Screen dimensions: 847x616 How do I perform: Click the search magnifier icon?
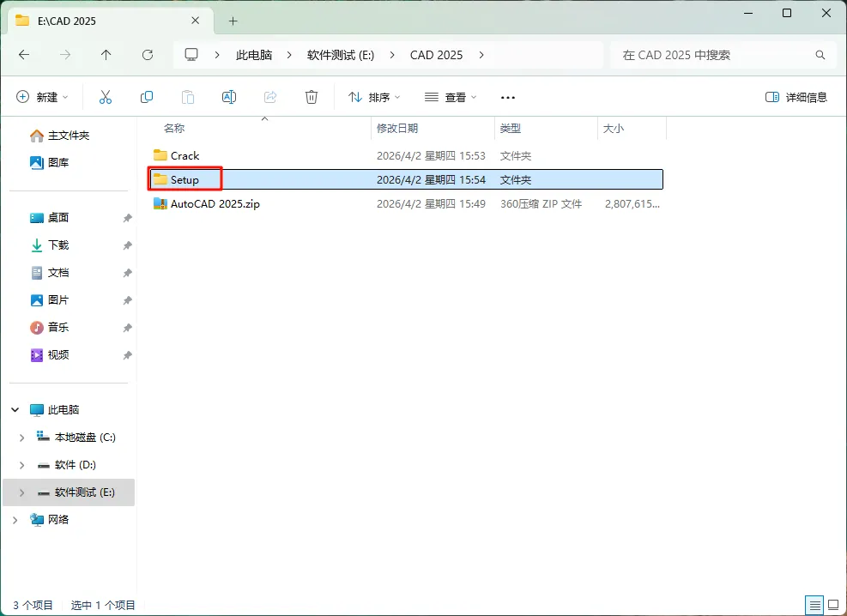coord(820,55)
